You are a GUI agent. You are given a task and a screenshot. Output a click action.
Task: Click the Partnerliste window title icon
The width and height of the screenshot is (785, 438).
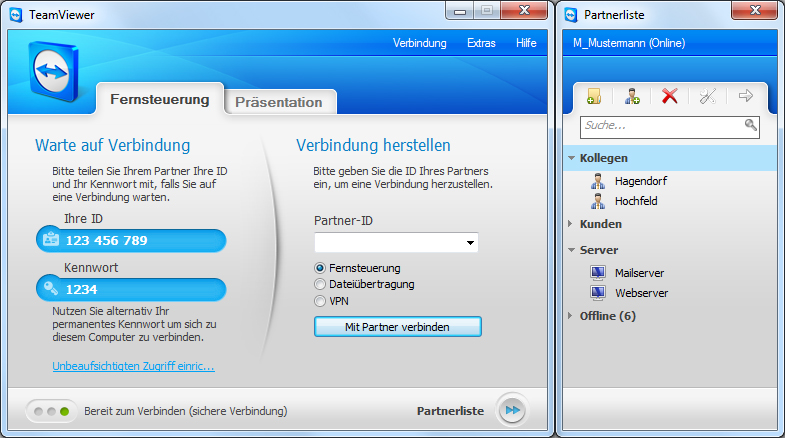coord(571,15)
